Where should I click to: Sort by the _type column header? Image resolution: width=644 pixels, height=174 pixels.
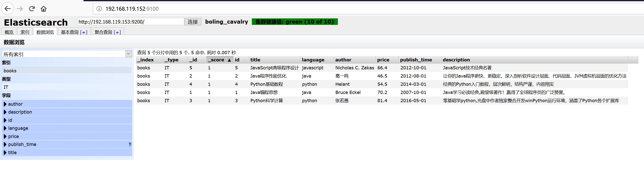click(176, 60)
